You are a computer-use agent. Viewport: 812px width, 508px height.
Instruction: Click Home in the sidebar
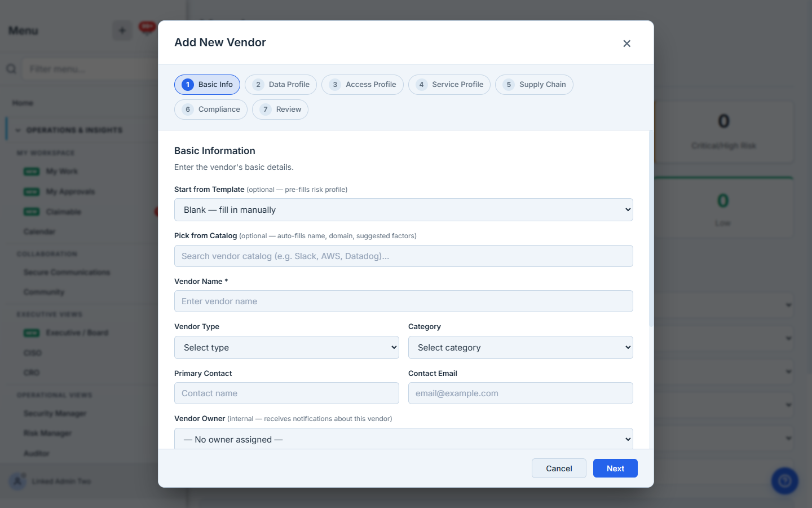(x=23, y=103)
